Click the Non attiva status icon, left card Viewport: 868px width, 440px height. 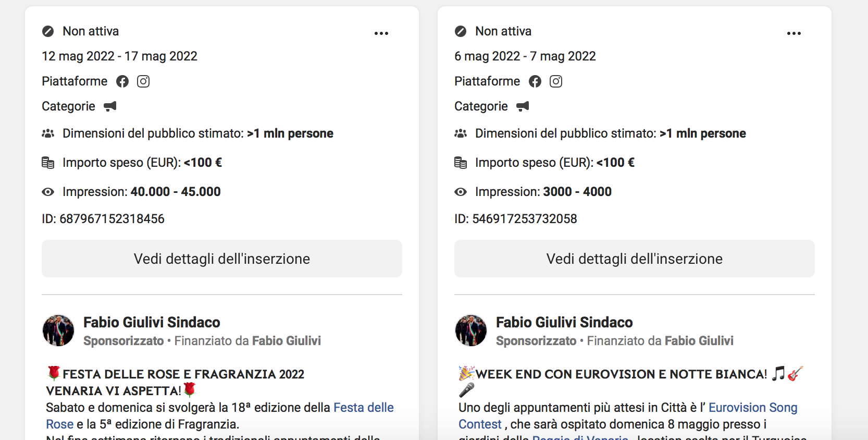point(48,31)
